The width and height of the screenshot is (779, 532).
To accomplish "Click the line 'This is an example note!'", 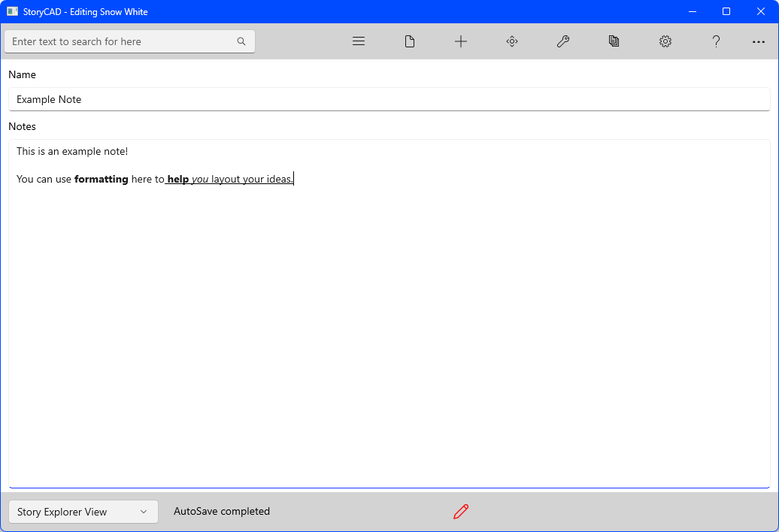I will click(72, 151).
